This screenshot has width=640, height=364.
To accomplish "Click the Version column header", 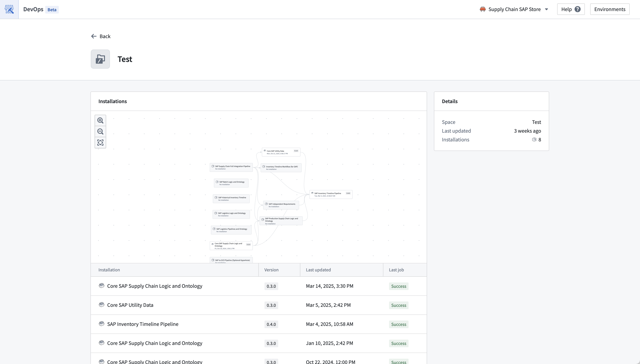I will pyautogui.click(x=271, y=270).
